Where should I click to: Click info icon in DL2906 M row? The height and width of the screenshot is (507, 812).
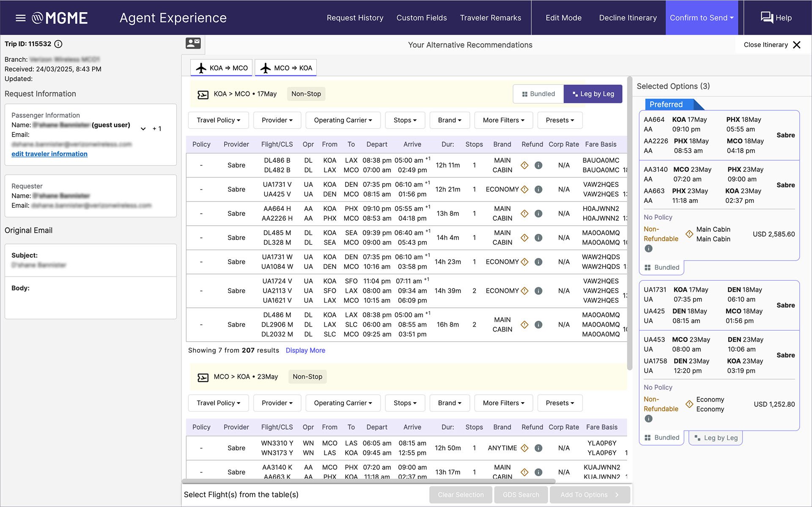(x=538, y=325)
